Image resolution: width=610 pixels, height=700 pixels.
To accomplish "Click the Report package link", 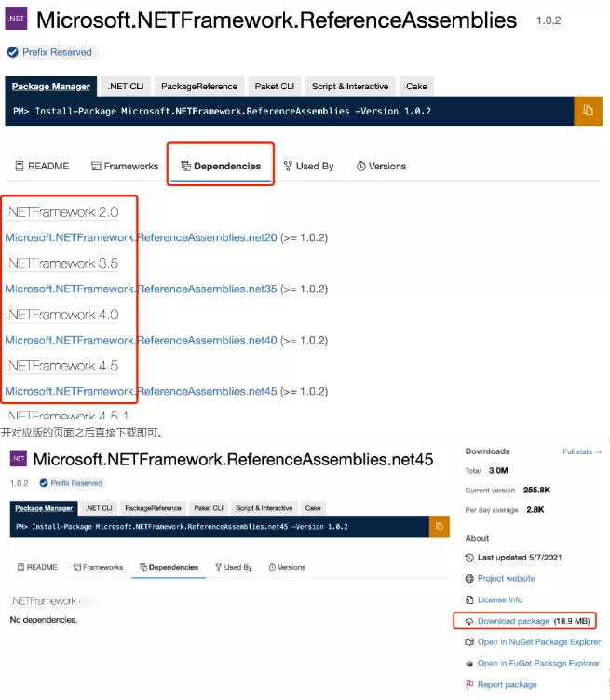I will click(508, 684).
